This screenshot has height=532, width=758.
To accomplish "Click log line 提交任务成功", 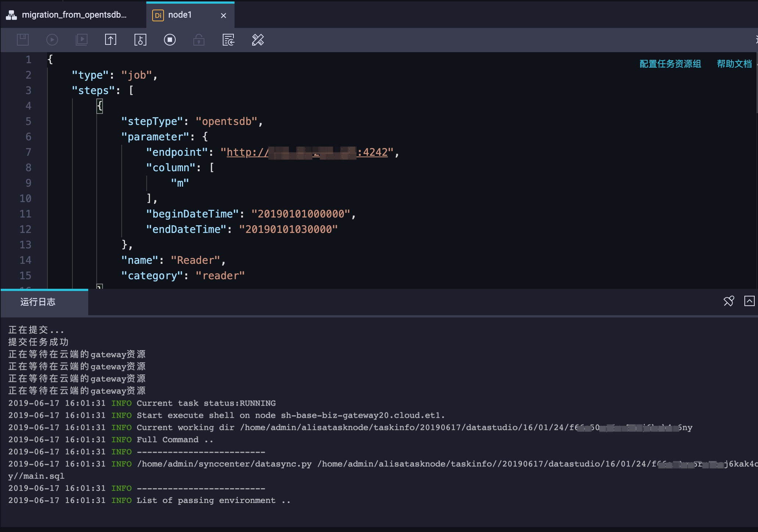I will click(x=38, y=342).
